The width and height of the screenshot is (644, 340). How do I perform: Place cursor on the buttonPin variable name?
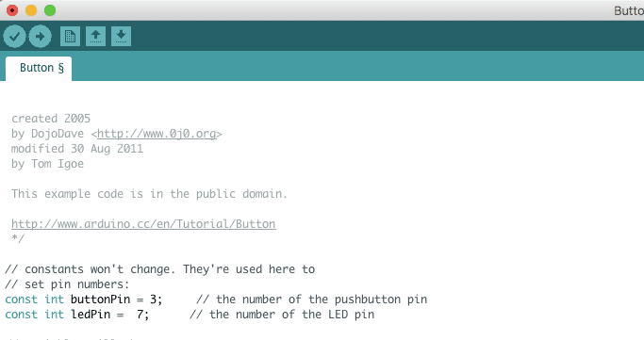[100, 300]
